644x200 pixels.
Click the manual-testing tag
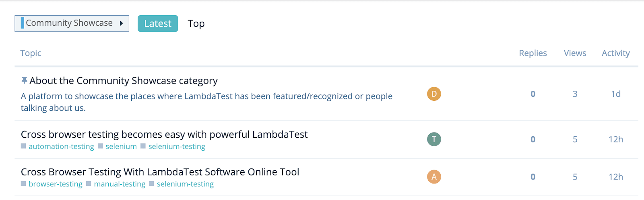[x=120, y=184]
